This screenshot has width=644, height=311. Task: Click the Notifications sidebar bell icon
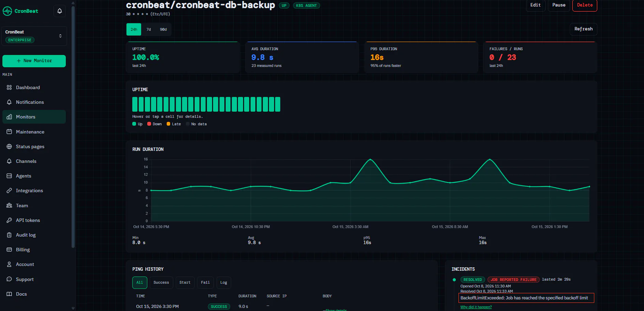point(9,102)
